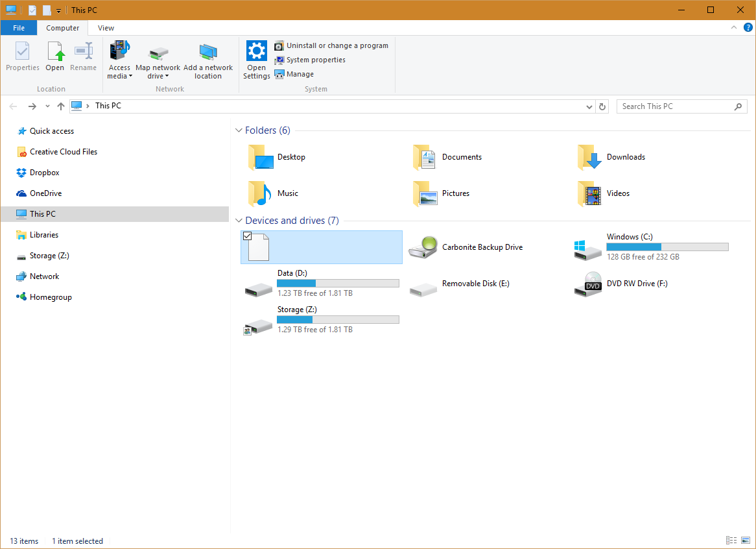Switch to thumbnail view via the status bar toggle
This screenshot has height=549, width=756.
tap(744, 540)
